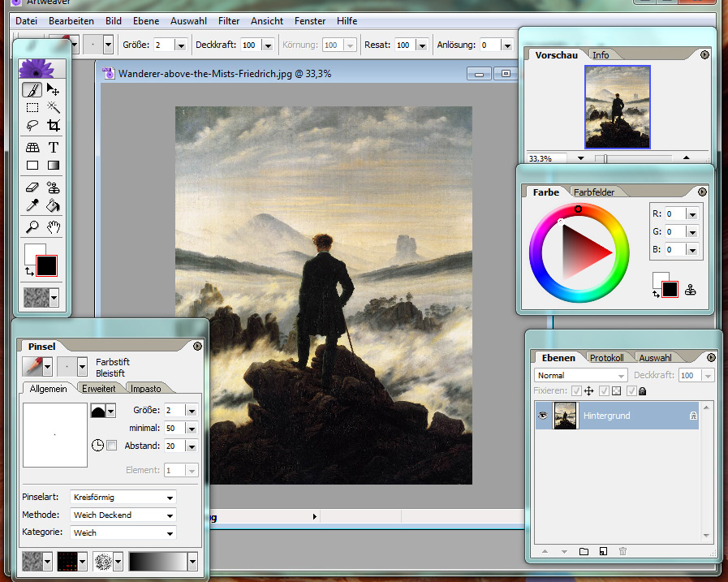This screenshot has width=728, height=582.
Task: Switch to the Info tab
Action: pyautogui.click(x=601, y=55)
